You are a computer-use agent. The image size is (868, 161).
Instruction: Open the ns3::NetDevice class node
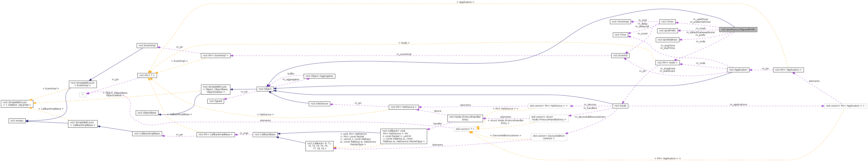(x=319, y=104)
